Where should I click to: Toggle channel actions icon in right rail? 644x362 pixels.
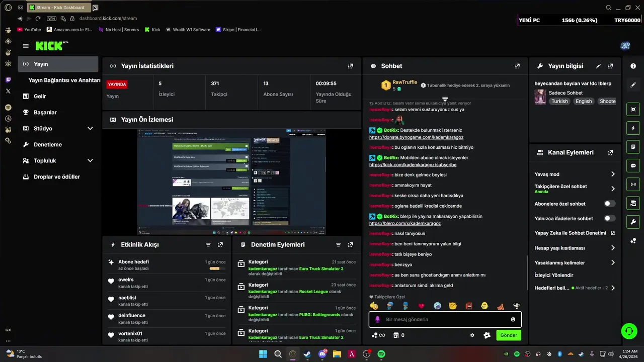(633, 203)
